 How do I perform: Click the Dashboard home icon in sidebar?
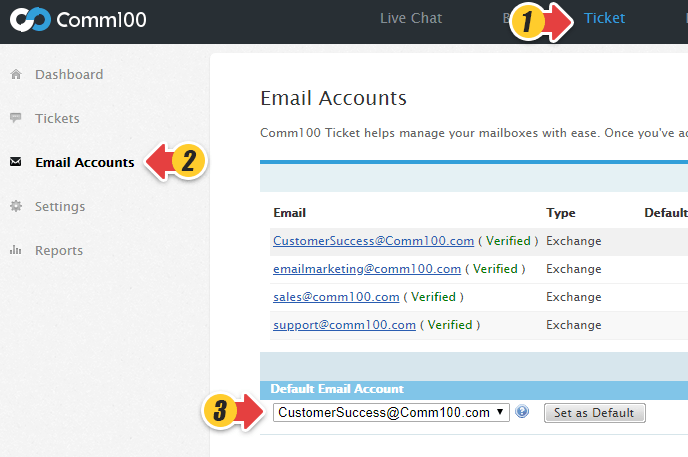(x=15, y=75)
